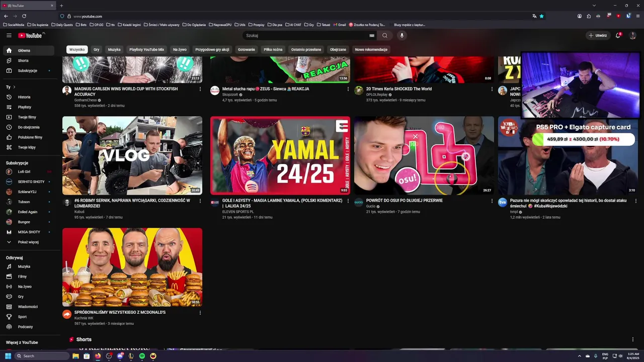Click the YouTube logo
The height and width of the screenshot is (362, 644).
(x=31, y=35)
